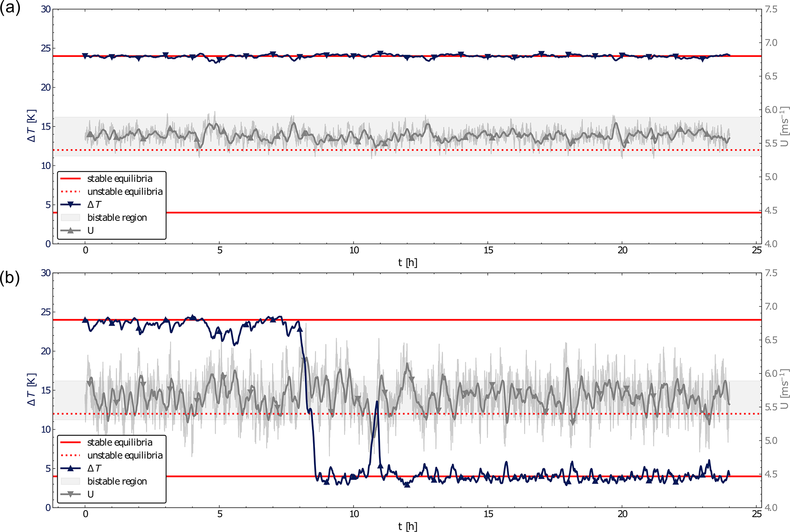Click the panel (a) label
The width and height of the screenshot is (790, 532).
point(10,8)
